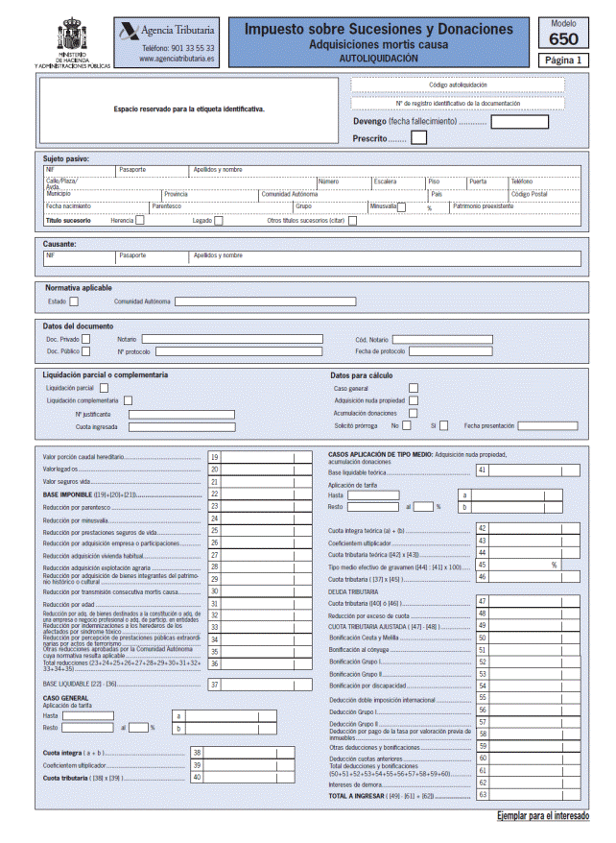Click the Ministerio de Hacienda coat of arms
Viewport: 616px width, 843px height.
[72, 35]
